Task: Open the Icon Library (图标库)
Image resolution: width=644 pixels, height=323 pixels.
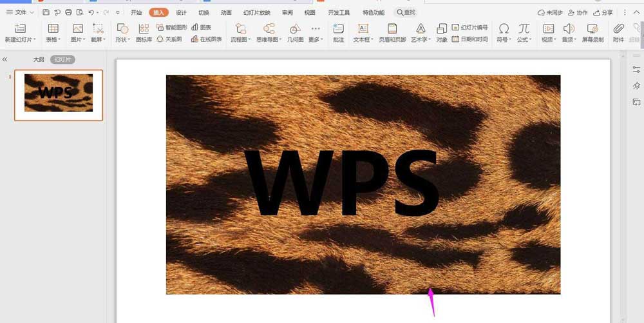Action: [144, 33]
